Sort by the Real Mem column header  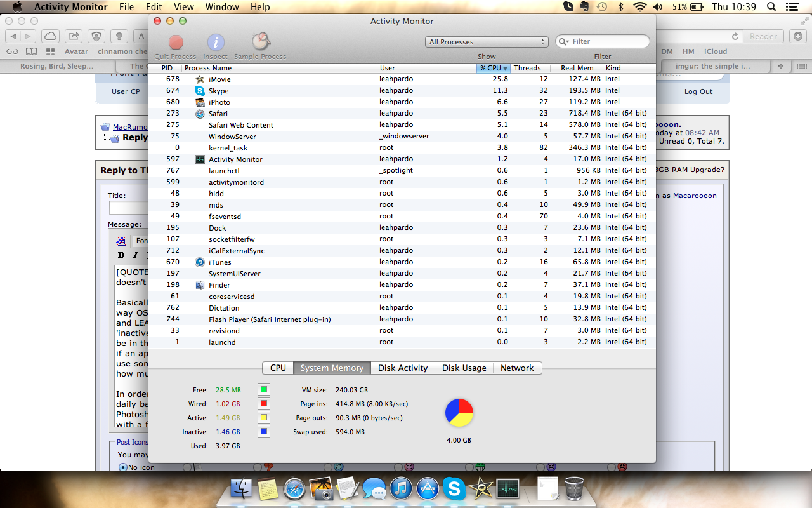click(577, 68)
